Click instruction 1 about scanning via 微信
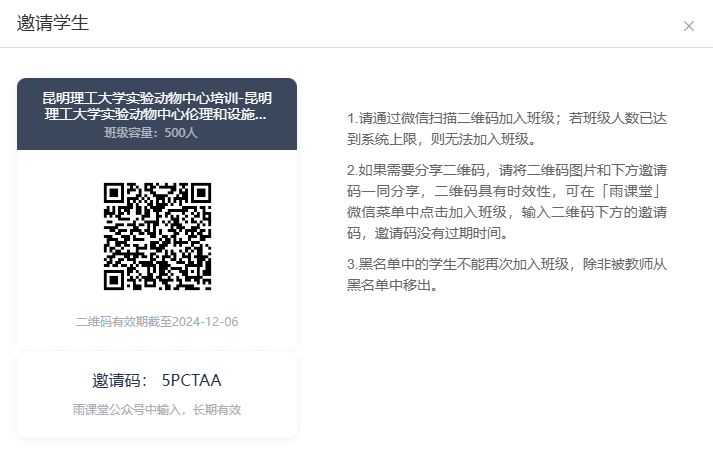This screenshot has height=464, width=713. pyautogui.click(x=507, y=129)
